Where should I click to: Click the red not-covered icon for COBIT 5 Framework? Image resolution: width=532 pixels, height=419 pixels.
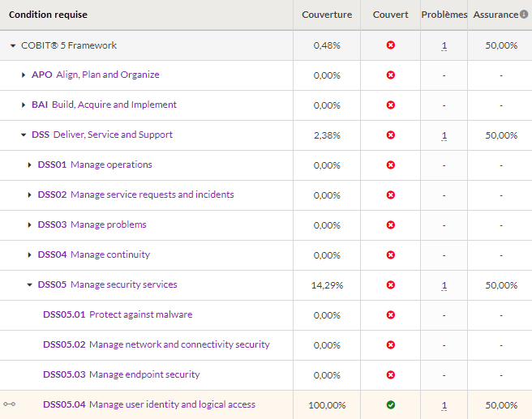click(391, 45)
